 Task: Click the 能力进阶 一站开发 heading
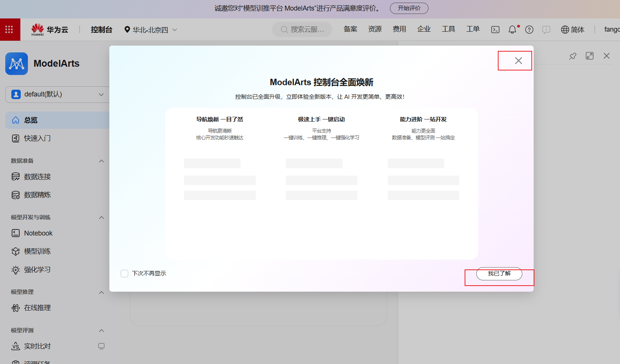[x=424, y=119]
